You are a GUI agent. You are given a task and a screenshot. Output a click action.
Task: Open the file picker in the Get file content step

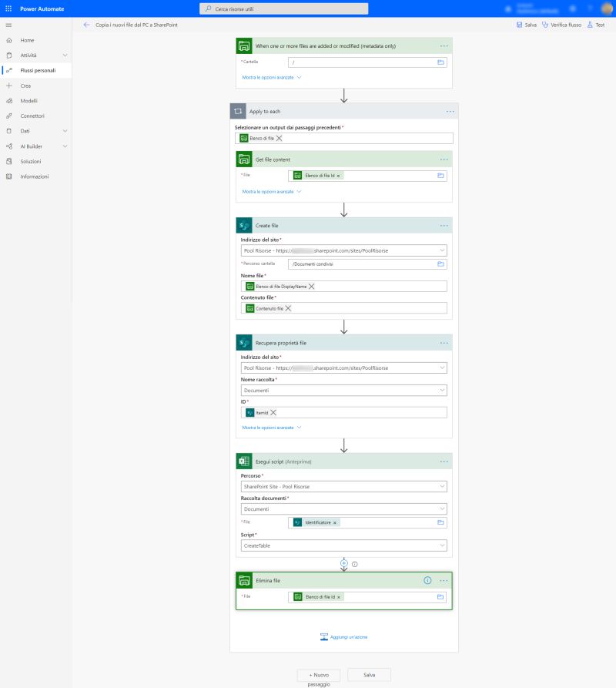click(x=439, y=175)
